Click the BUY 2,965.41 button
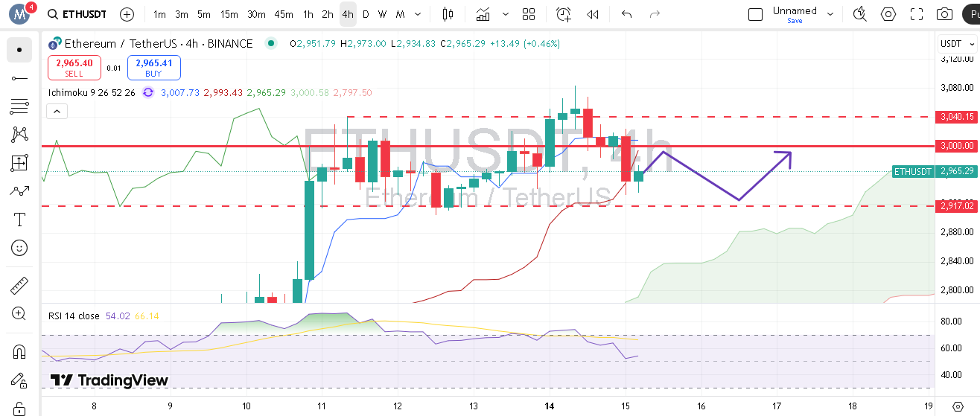The height and width of the screenshot is (416, 980). pos(154,68)
